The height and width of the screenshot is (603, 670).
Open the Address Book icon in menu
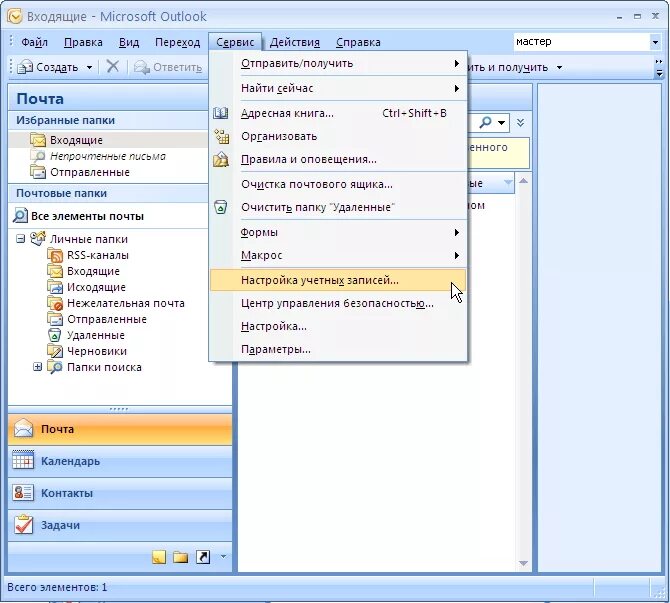220,113
